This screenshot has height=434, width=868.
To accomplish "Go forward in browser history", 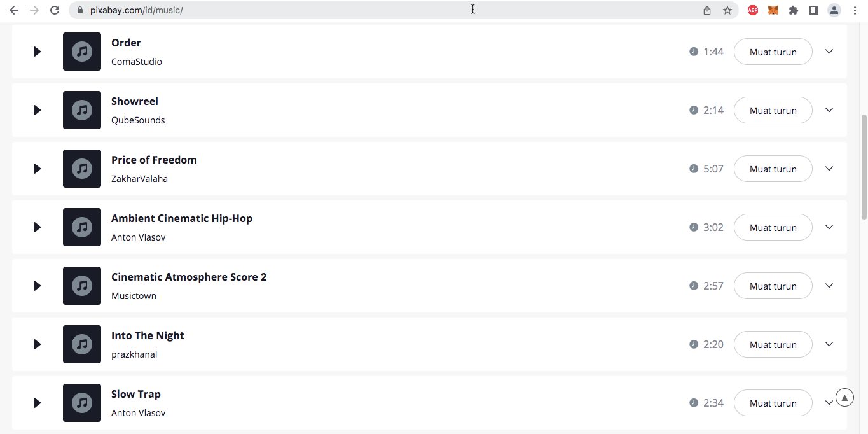I will point(34,10).
